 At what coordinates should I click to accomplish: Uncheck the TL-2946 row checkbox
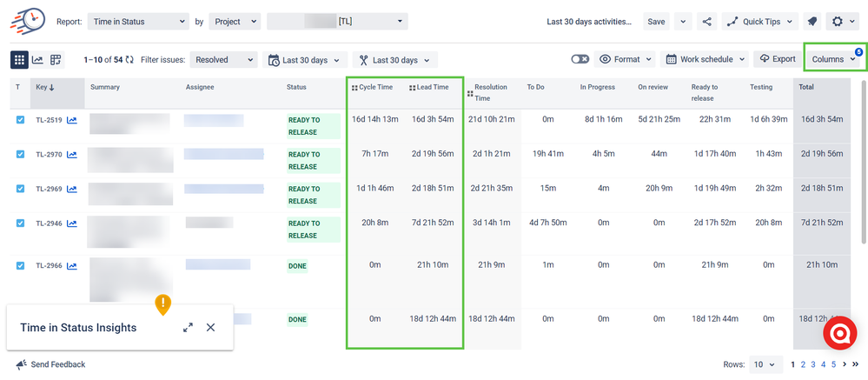pos(21,223)
